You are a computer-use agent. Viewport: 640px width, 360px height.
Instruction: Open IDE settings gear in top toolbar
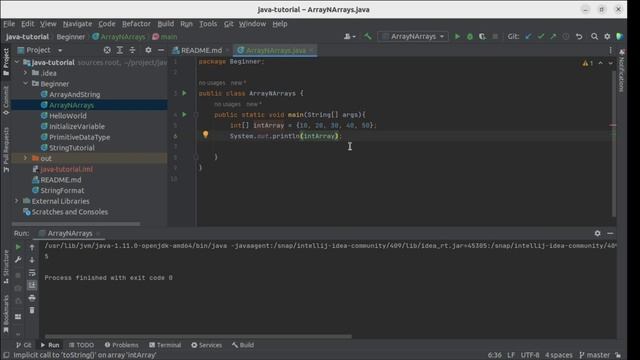click(x=607, y=37)
